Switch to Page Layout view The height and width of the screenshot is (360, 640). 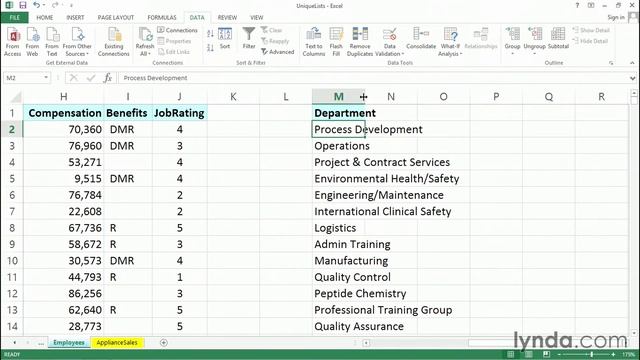pyautogui.click(x=529, y=354)
